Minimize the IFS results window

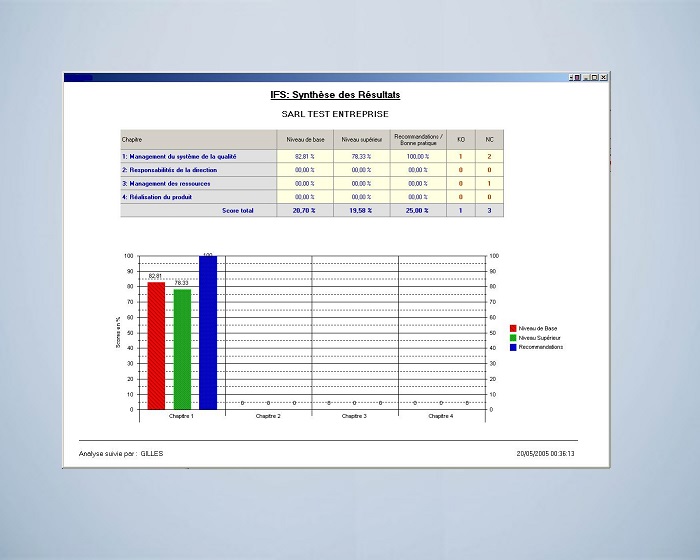[587, 77]
